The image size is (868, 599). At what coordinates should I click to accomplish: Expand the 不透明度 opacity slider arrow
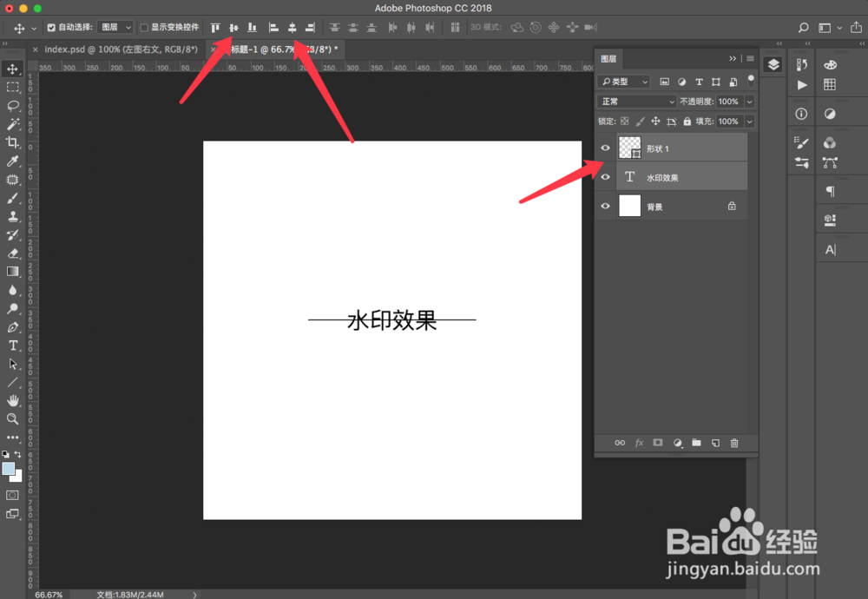(x=750, y=102)
